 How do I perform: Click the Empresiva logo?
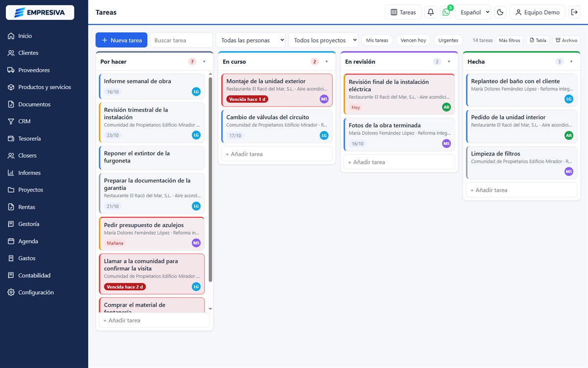[x=40, y=12]
